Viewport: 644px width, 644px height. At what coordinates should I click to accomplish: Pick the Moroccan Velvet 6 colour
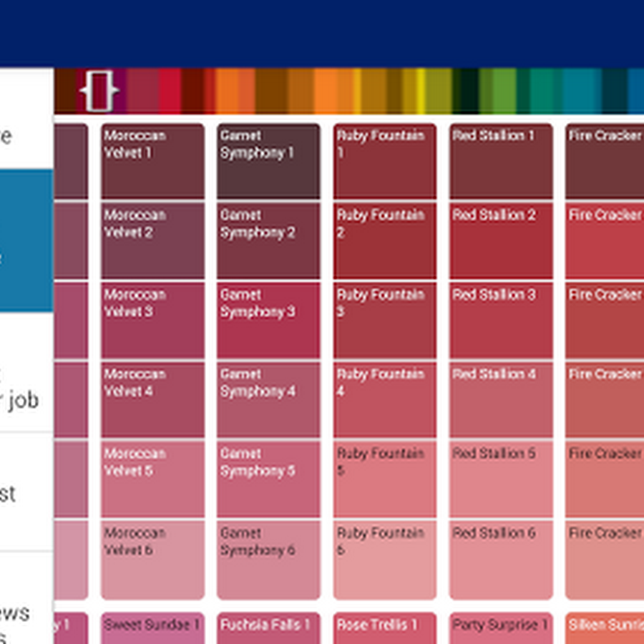point(152,560)
